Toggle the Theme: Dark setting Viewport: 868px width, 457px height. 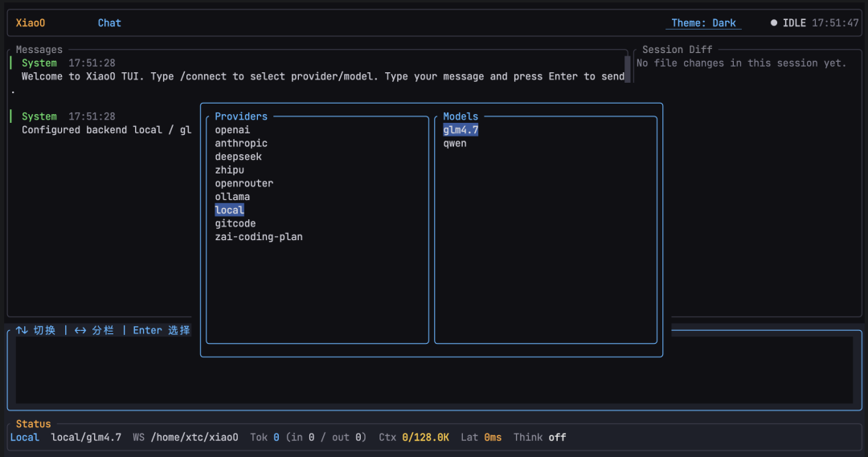click(x=703, y=22)
